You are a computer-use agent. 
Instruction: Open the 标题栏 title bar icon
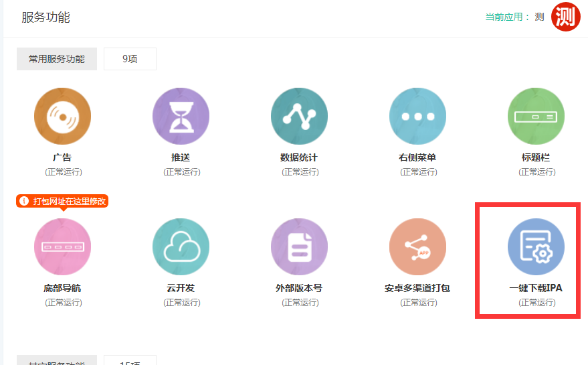[536, 117]
